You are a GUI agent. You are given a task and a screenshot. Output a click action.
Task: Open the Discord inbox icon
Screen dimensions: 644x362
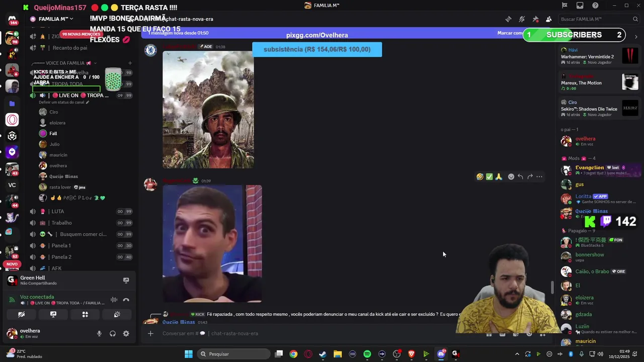(580, 6)
